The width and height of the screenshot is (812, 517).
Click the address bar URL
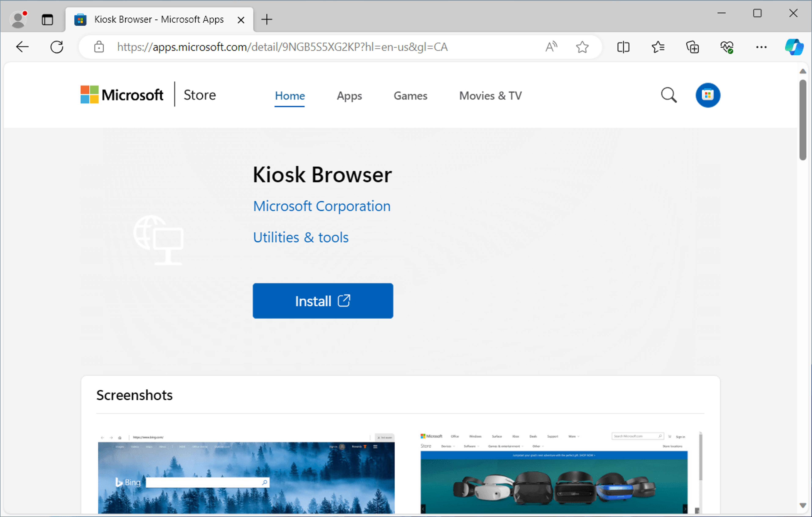[x=283, y=47]
